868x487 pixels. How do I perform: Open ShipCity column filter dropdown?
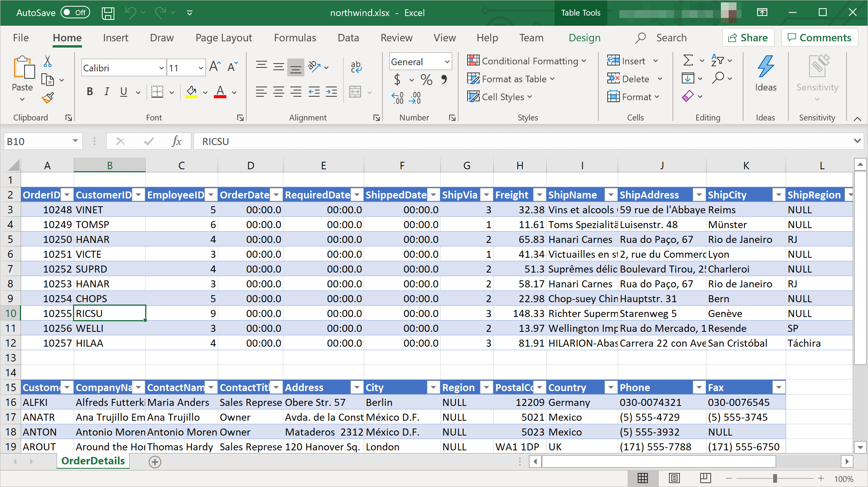point(779,195)
